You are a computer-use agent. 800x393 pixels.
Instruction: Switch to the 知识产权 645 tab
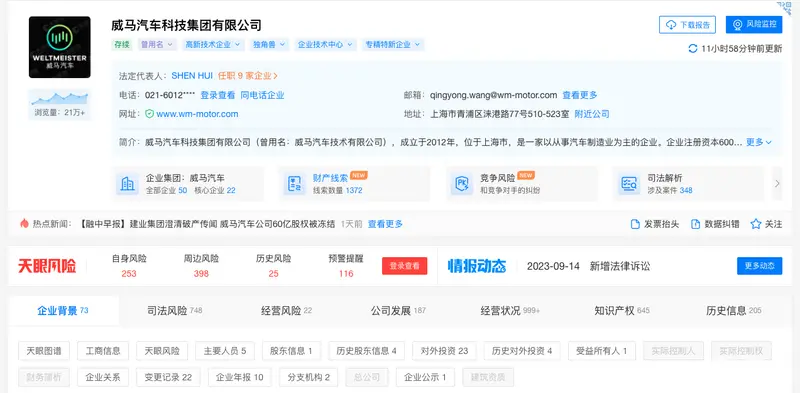622,310
